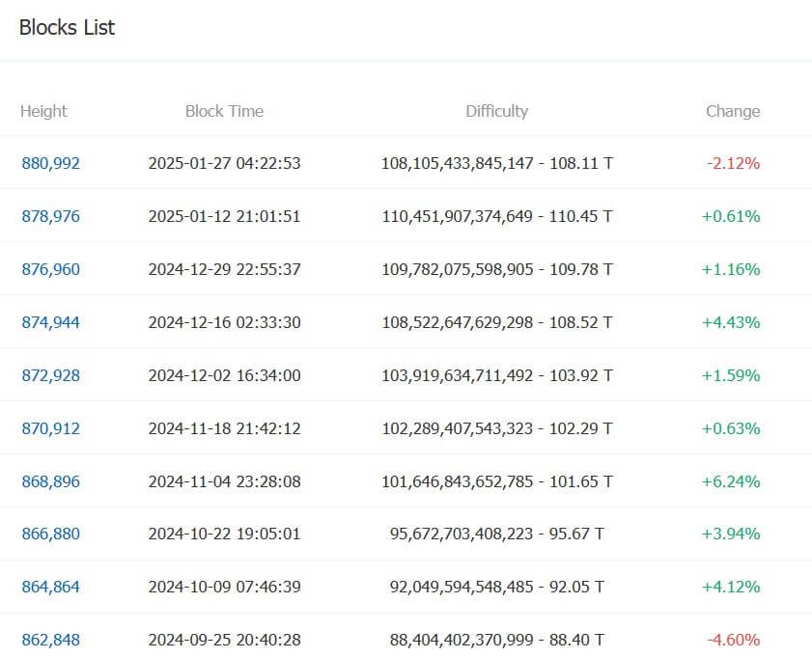Select block height 866,880

pyautogui.click(x=50, y=534)
